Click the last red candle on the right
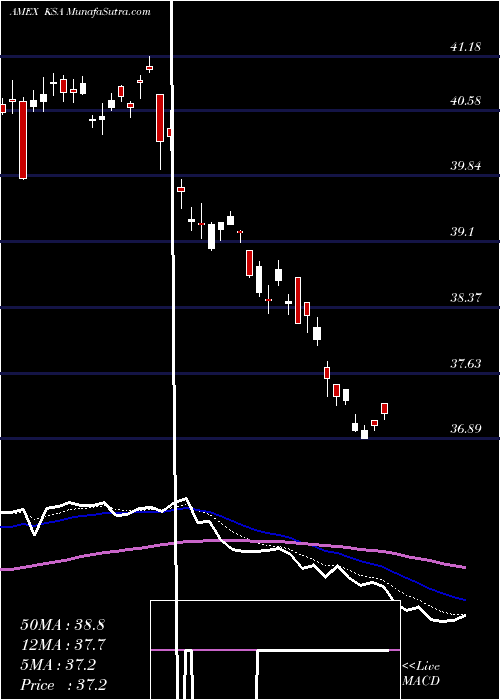This screenshot has width=500, height=700. pyautogui.click(x=384, y=409)
